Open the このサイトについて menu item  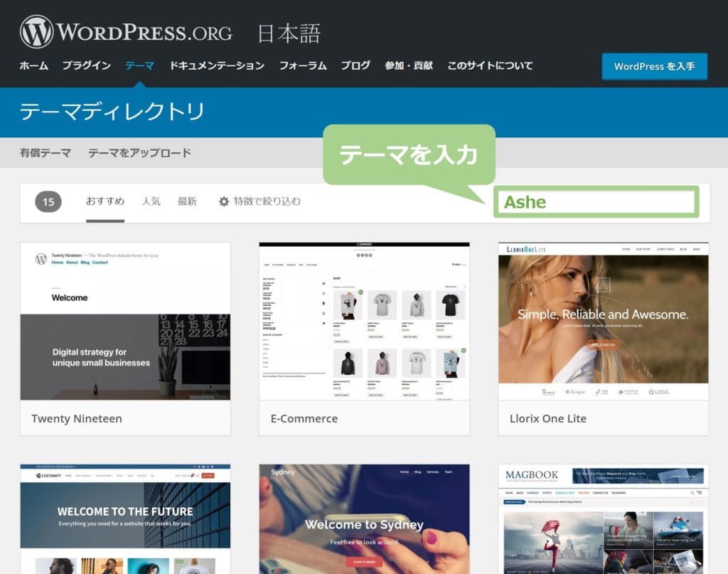click(x=490, y=66)
